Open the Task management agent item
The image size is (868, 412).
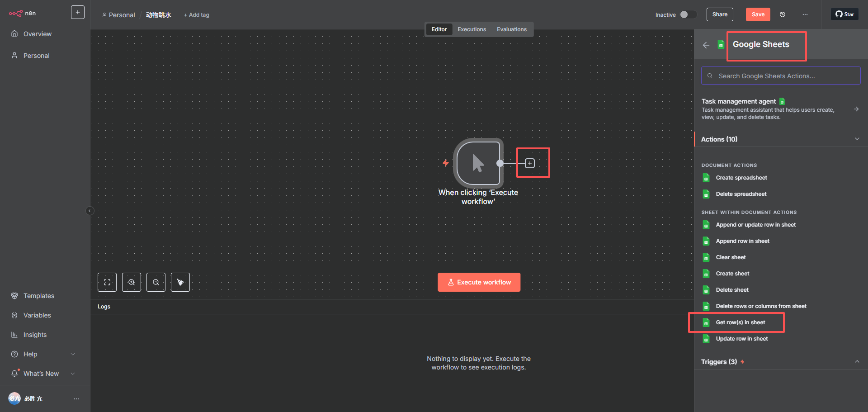click(x=781, y=109)
